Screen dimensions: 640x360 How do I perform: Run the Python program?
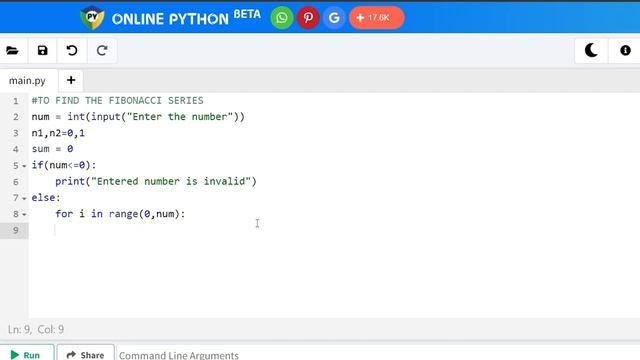(26, 355)
